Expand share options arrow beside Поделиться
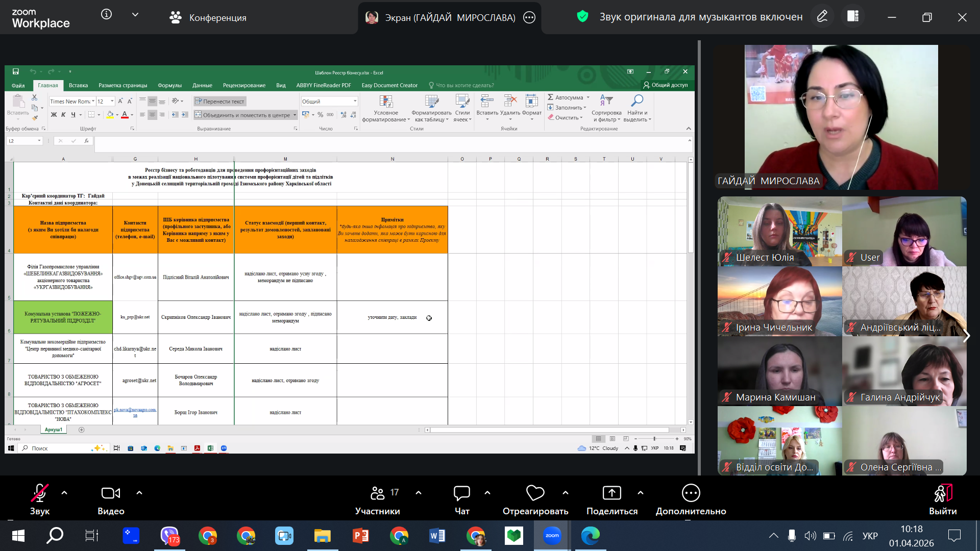Image resolution: width=980 pixels, height=551 pixels. pyautogui.click(x=641, y=493)
